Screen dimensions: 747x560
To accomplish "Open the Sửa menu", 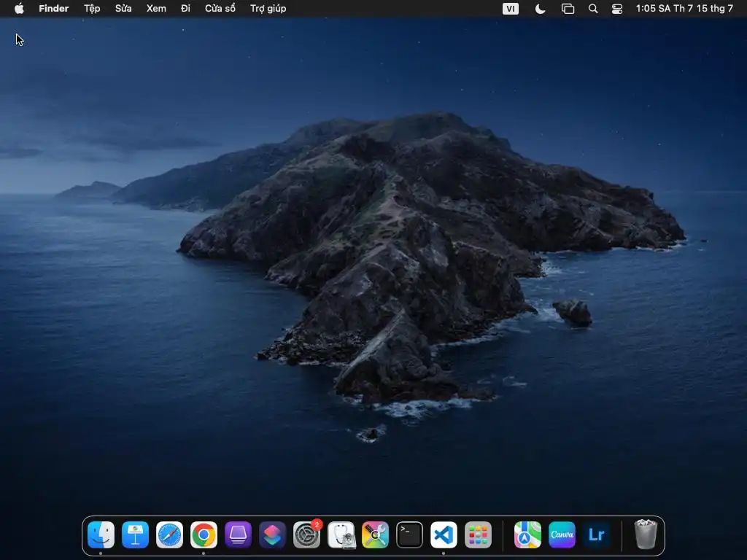I will pyautogui.click(x=123, y=9).
